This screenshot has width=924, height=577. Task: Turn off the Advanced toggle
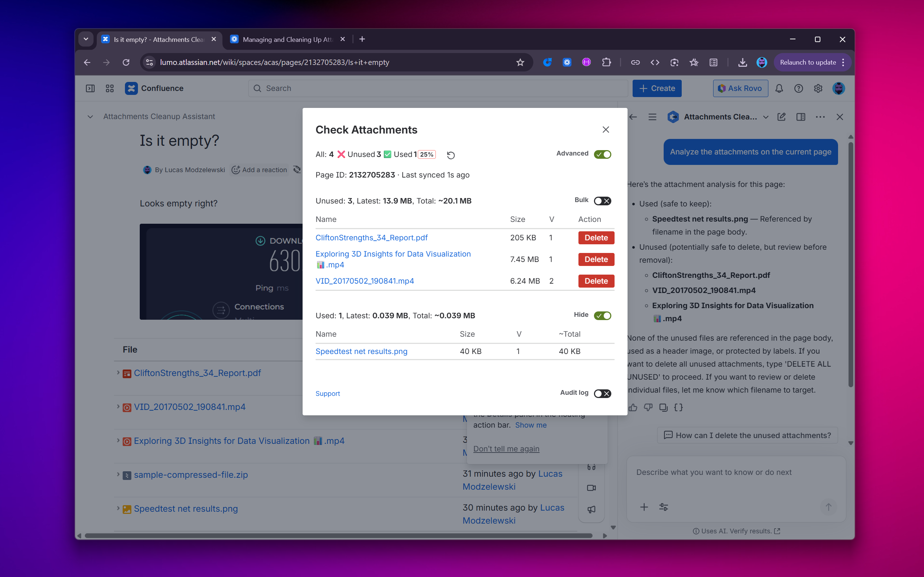click(602, 154)
